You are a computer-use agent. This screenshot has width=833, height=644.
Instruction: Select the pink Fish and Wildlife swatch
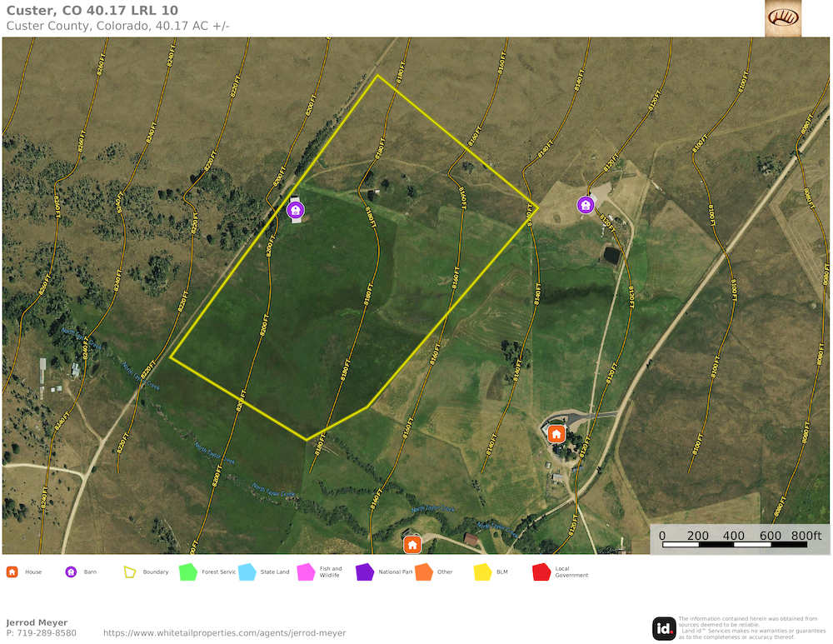pos(306,572)
